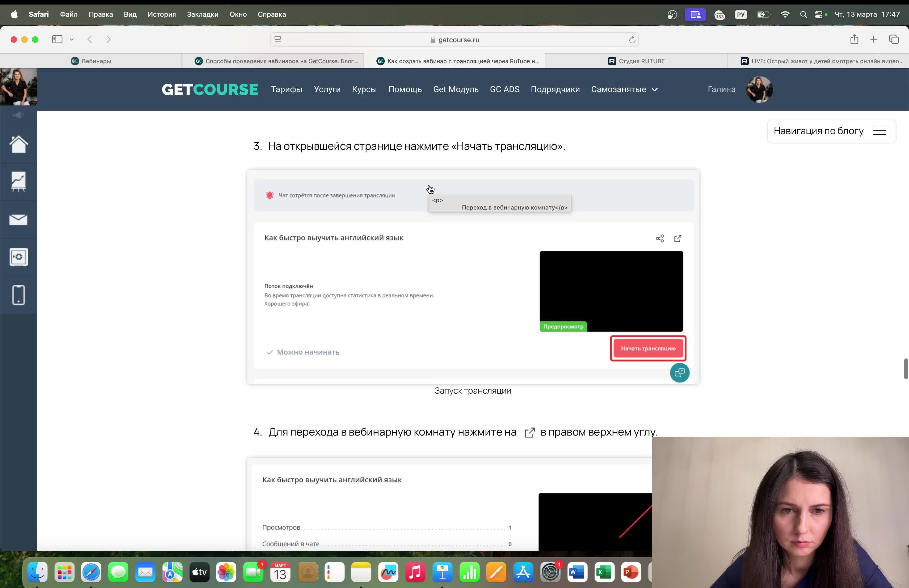Screen dimensions: 909x588
Task: Click the user name Галина
Action: coord(721,89)
